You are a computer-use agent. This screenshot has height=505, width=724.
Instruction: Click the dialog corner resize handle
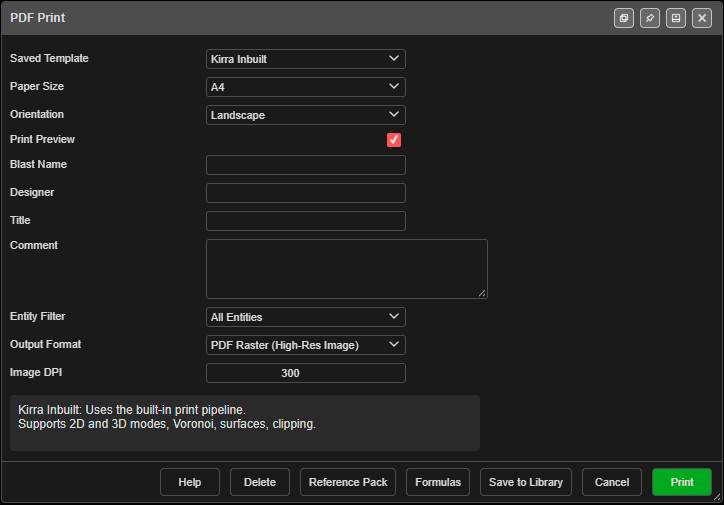pyautogui.click(x=717, y=498)
